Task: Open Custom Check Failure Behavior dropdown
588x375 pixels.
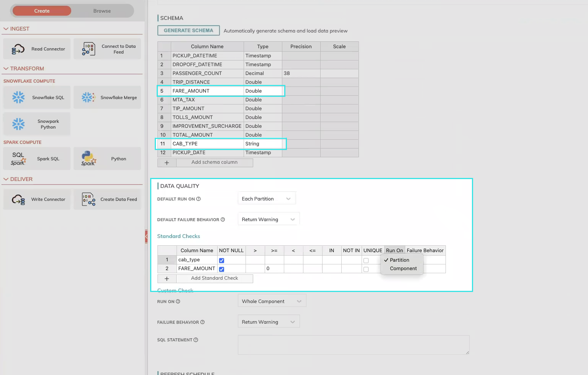Action: click(269, 322)
